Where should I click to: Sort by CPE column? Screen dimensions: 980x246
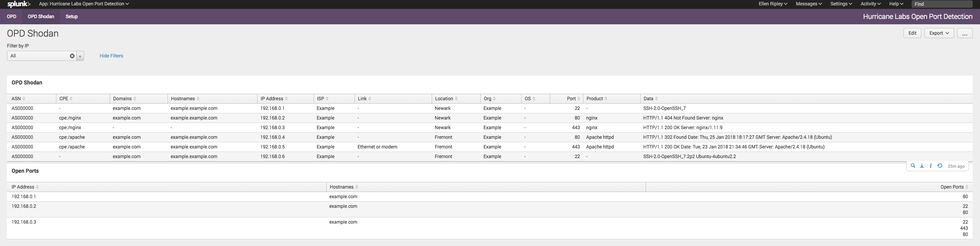tap(66, 99)
